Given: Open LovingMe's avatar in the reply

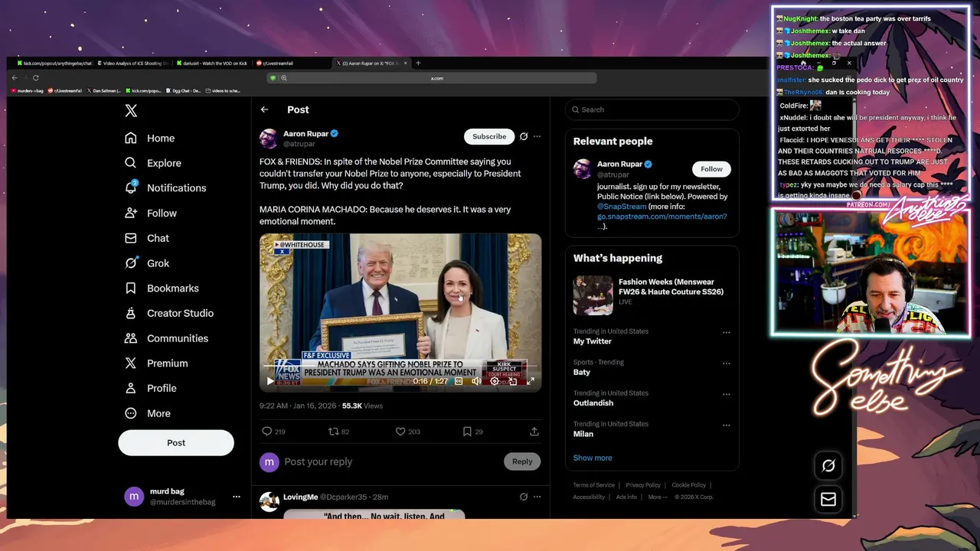Looking at the screenshot, I should tap(269, 502).
